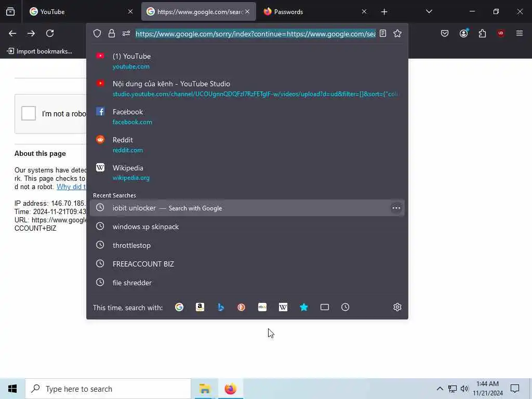Screen dimensions: 532x399
Task: Go forward one page
Action: [x=31, y=33]
